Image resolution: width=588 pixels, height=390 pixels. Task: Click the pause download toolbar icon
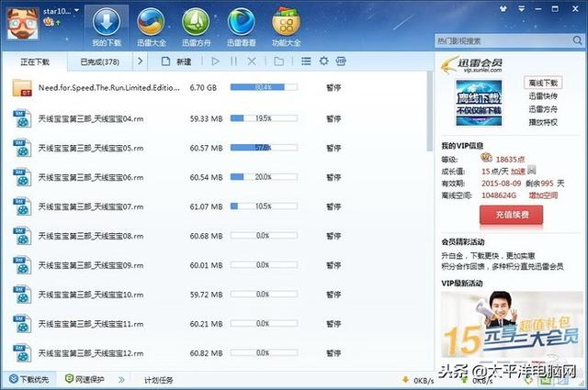(234, 61)
